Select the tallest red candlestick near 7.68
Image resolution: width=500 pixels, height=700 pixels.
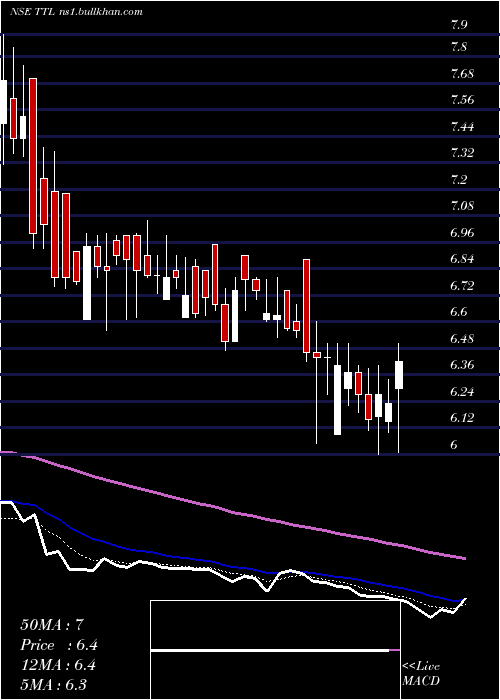tap(33, 156)
